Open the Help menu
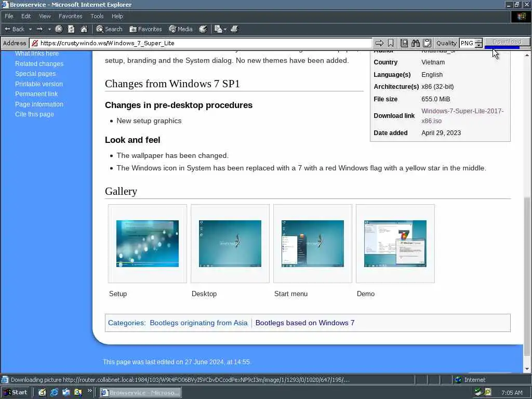The image size is (532, 399). pos(117,16)
